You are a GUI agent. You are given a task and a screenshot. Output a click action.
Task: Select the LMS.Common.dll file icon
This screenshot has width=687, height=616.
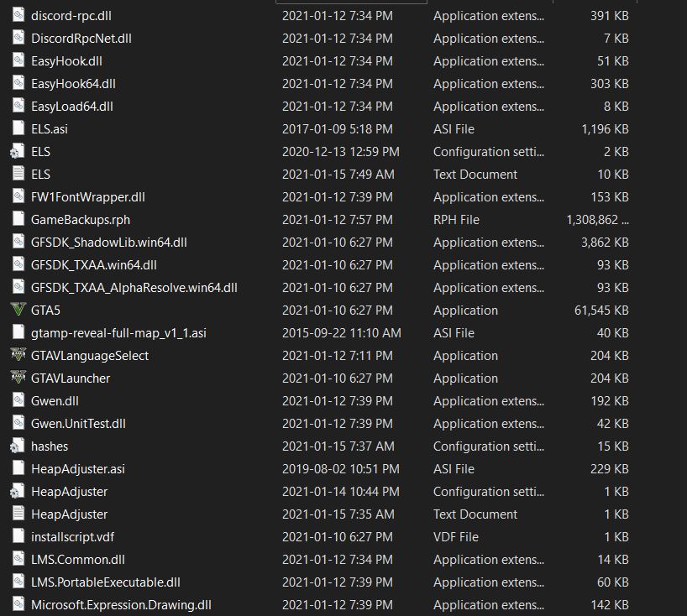18,559
